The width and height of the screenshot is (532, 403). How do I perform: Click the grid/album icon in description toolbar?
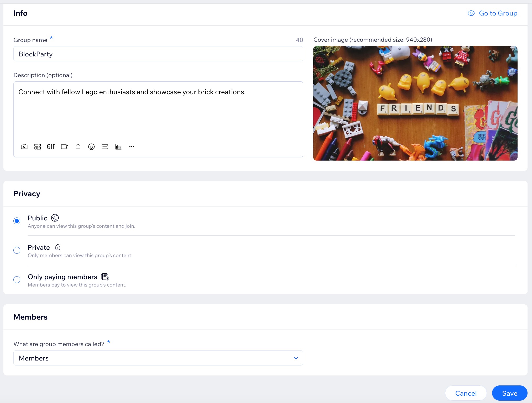tap(37, 146)
